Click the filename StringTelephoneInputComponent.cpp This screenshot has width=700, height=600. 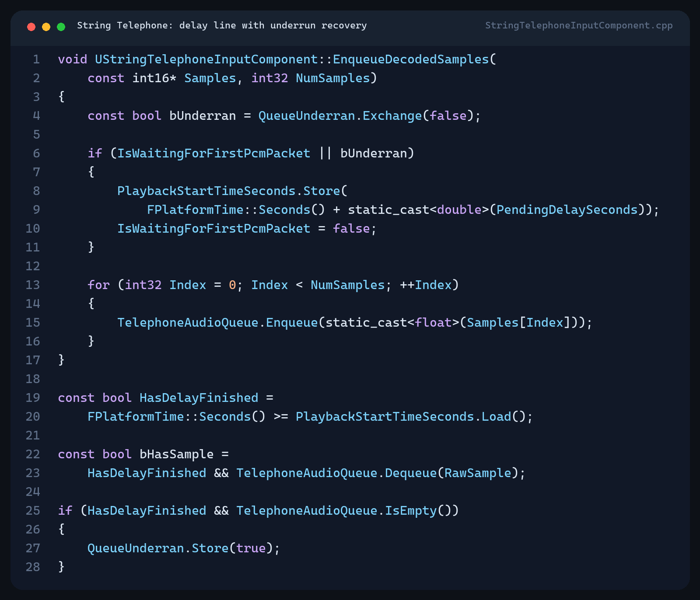579,25
